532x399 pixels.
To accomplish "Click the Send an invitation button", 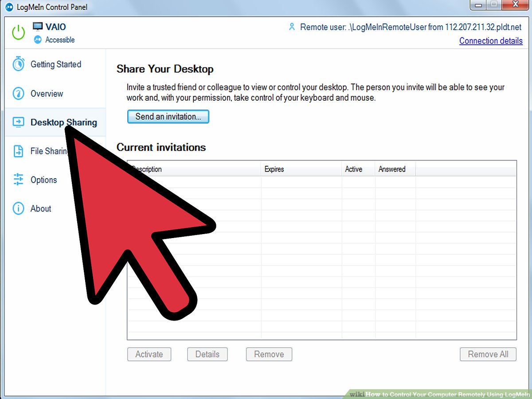I will click(168, 117).
